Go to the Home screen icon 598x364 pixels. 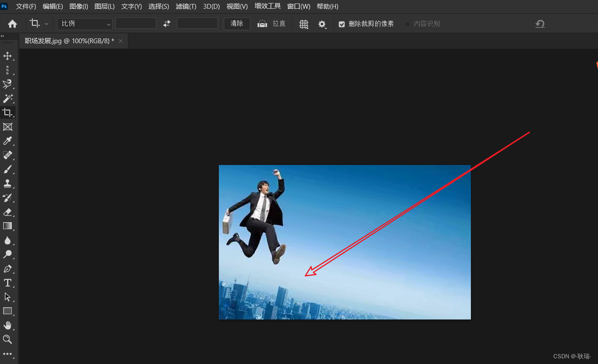[x=13, y=24]
